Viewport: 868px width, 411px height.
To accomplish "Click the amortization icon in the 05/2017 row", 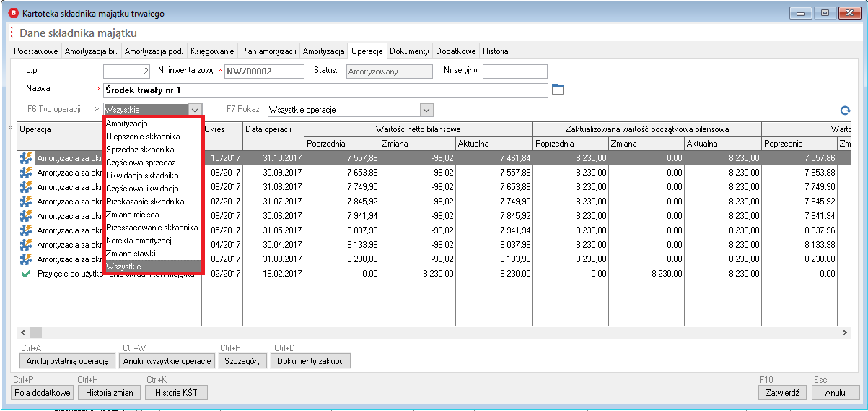I will [x=26, y=230].
